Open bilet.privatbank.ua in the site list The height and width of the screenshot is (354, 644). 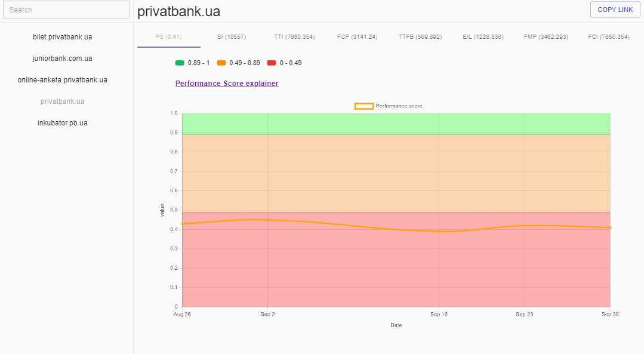coord(63,37)
